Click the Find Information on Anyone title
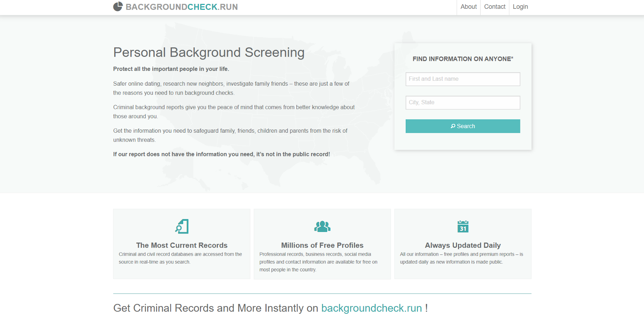Screen dimensions: 644x318 click(462, 59)
